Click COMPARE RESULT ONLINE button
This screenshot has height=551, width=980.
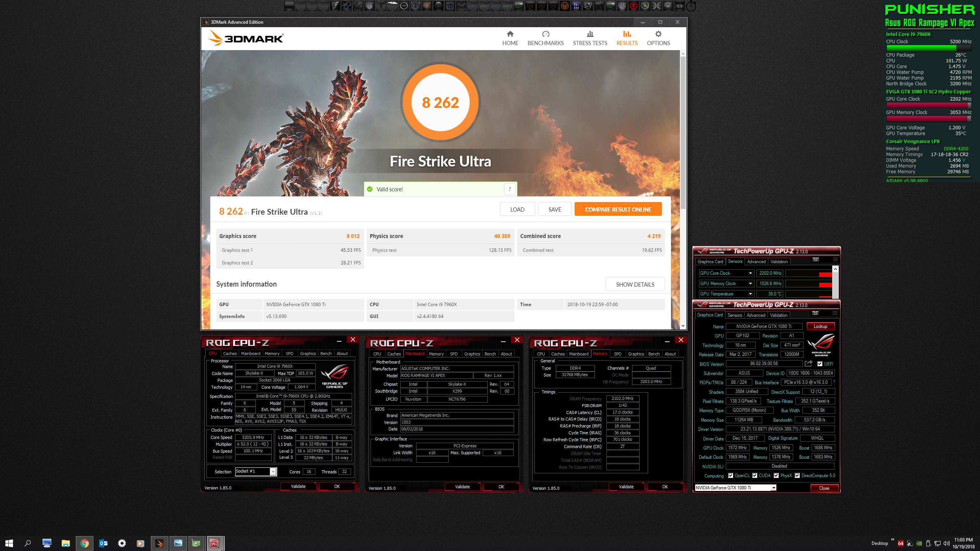618,209
